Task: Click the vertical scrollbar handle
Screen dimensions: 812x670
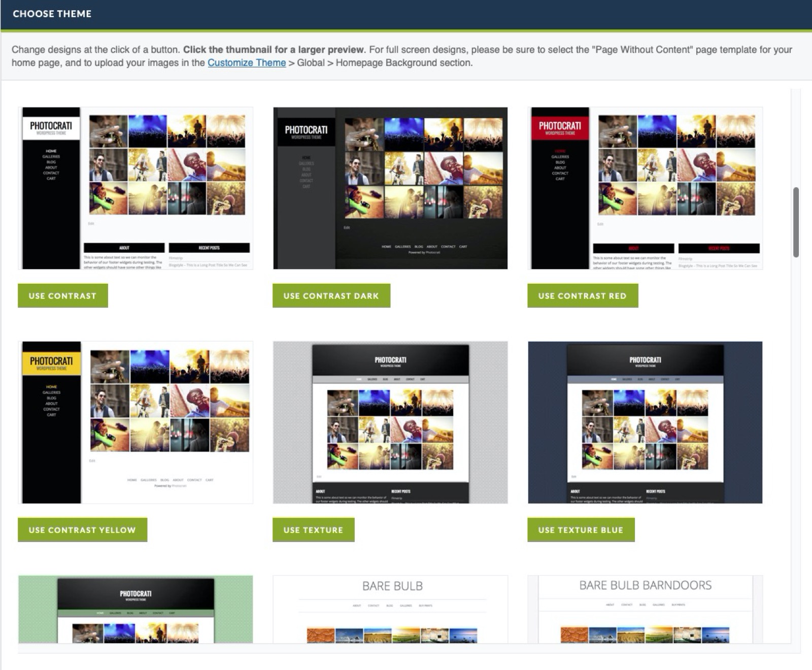Action: (x=796, y=222)
